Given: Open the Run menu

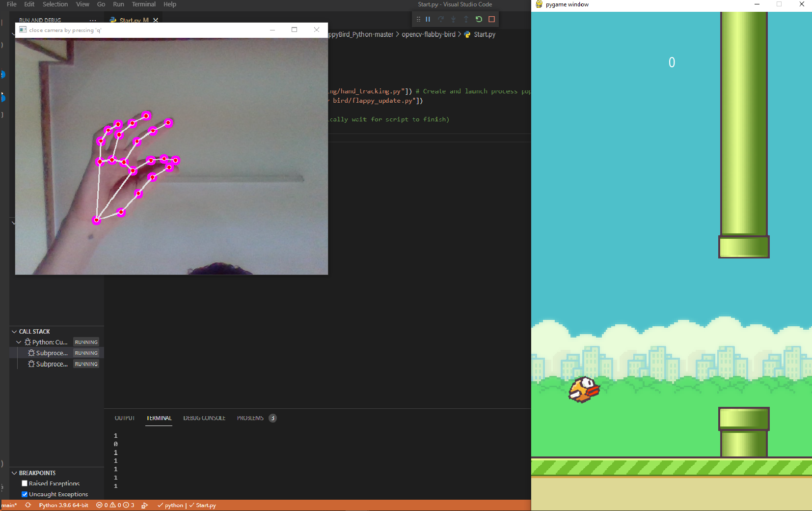Looking at the screenshot, I should pos(118,4).
